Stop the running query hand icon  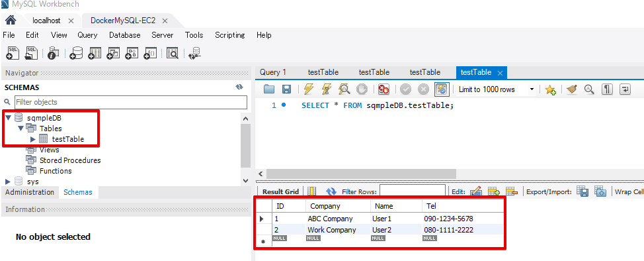(362, 89)
